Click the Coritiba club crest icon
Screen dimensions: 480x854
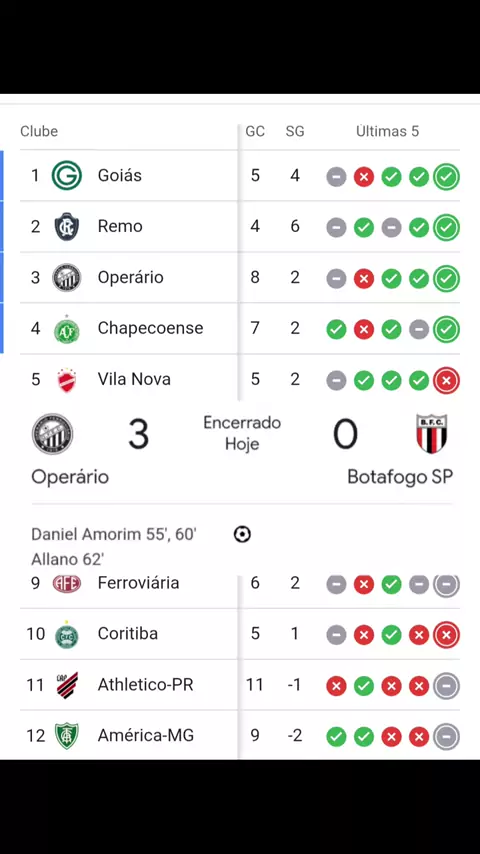66,635
